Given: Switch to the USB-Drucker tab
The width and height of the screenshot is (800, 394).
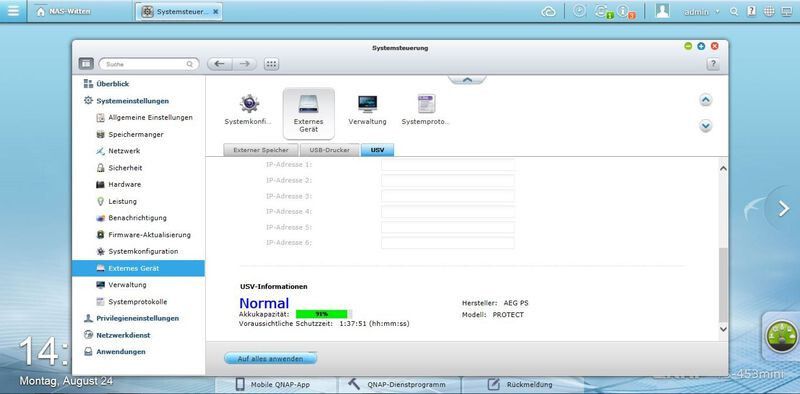Looking at the screenshot, I should [x=330, y=151].
